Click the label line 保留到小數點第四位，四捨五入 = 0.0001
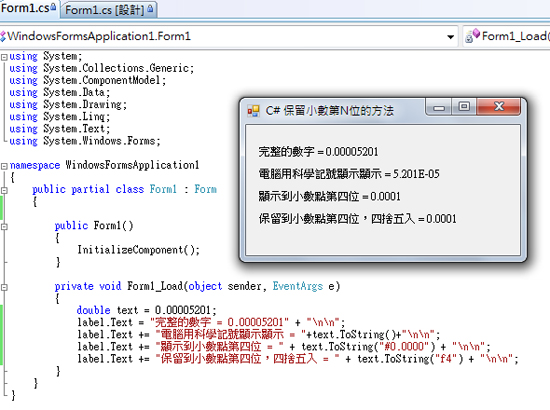550x410 pixels. point(357,219)
